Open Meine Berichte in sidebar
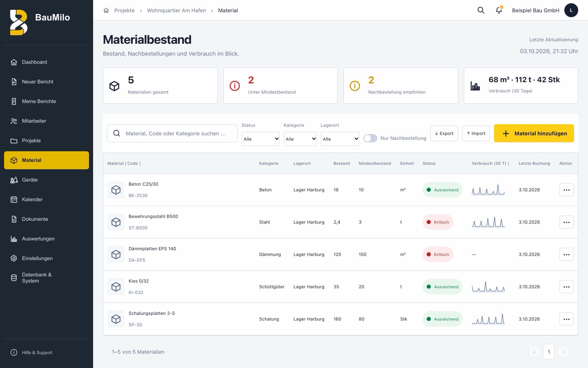The height and width of the screenshot is (368, 588). point(47,101)
